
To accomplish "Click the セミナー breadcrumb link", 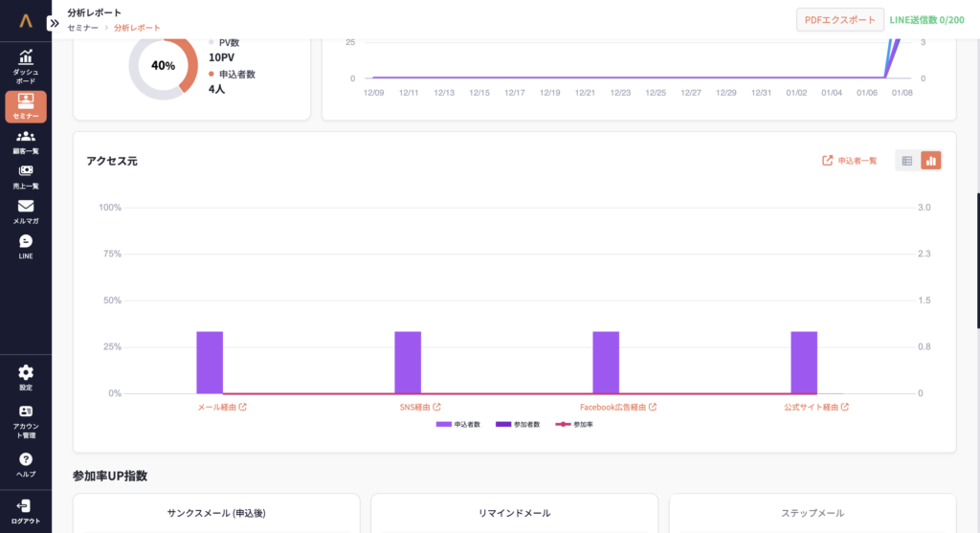I will [82, 29].
